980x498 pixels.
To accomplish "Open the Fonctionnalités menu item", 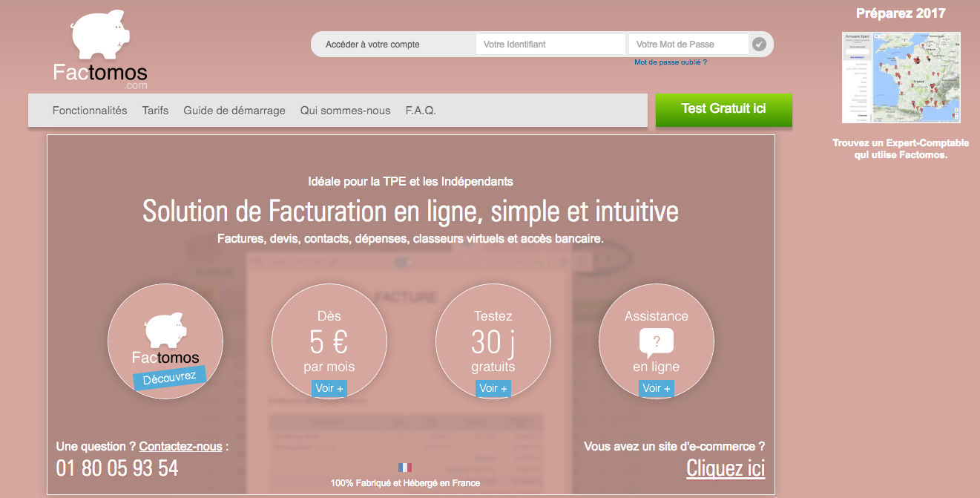I will tap(90, 111).
